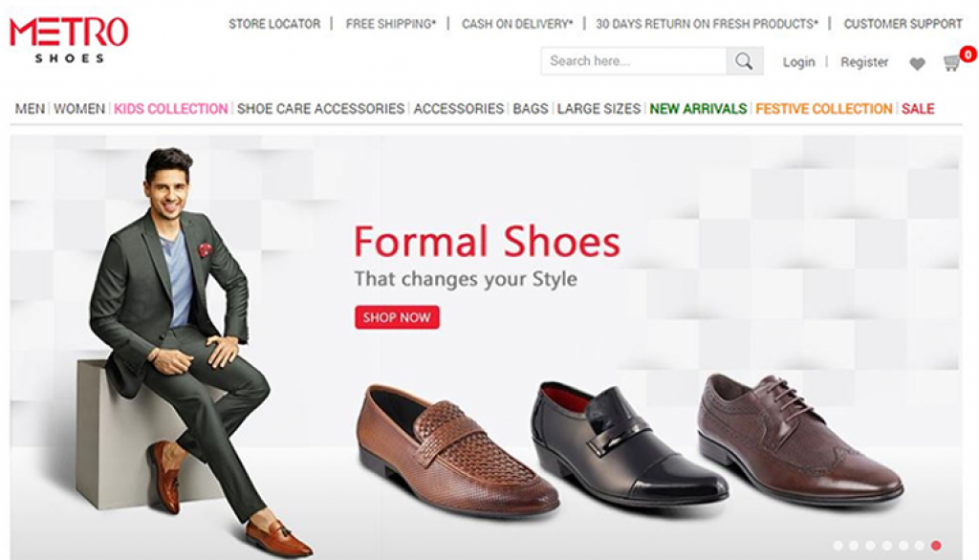
Task: Select the black formal shoe image
Action: 629,442
